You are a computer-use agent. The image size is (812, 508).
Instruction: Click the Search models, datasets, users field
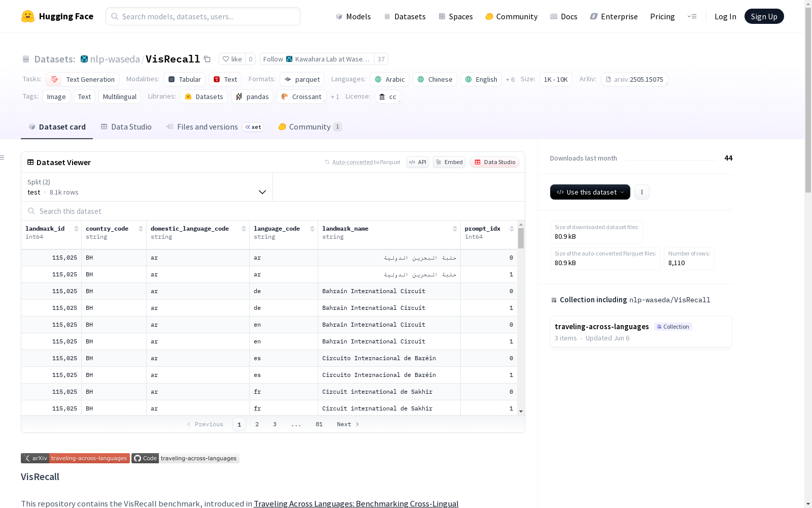(x=203, y=16)
